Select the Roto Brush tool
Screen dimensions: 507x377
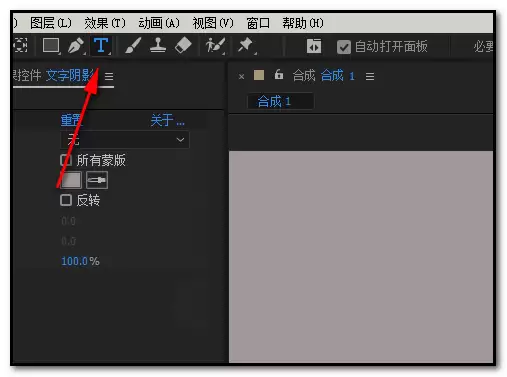(x=215, y=46)
